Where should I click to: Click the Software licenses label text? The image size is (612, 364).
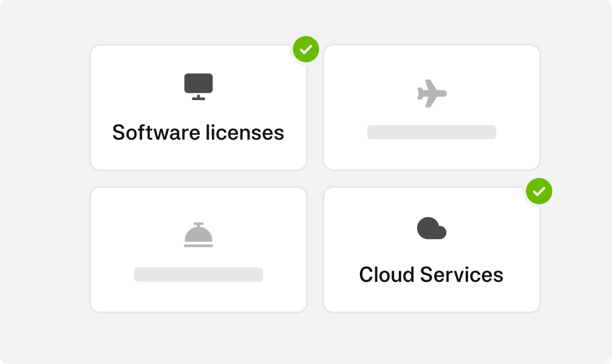(199, 132)
